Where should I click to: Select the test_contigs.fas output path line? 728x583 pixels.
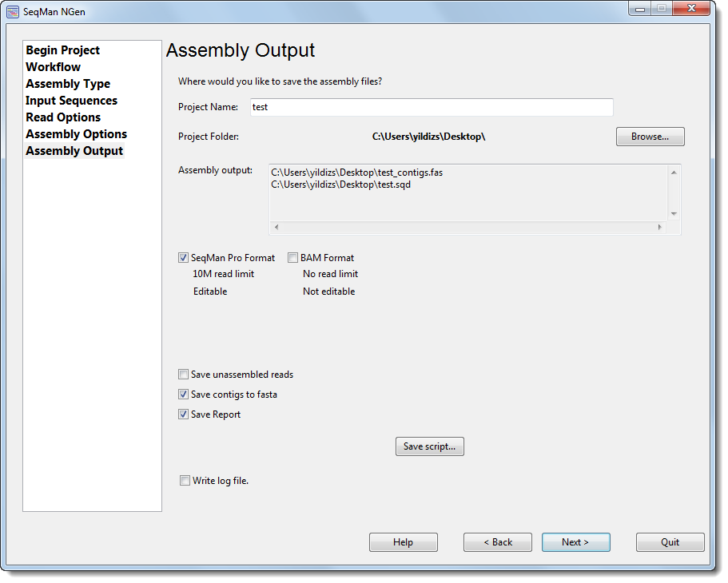coord(356,173)
